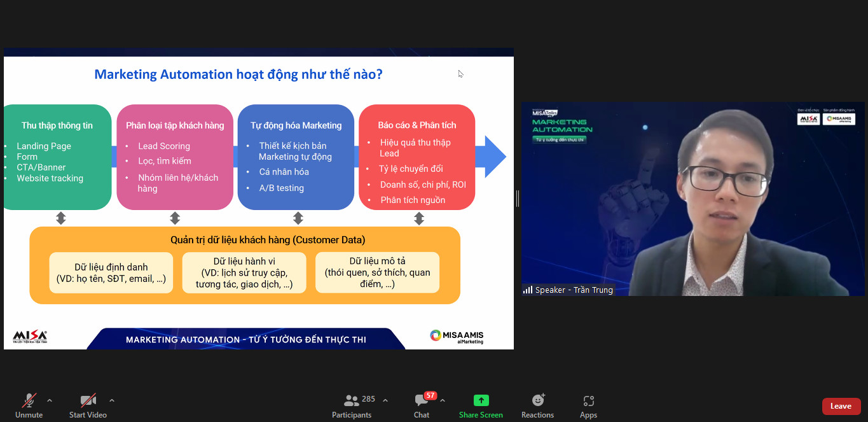
Task: Open the Chat panel
Action: (x=422, y=406)
